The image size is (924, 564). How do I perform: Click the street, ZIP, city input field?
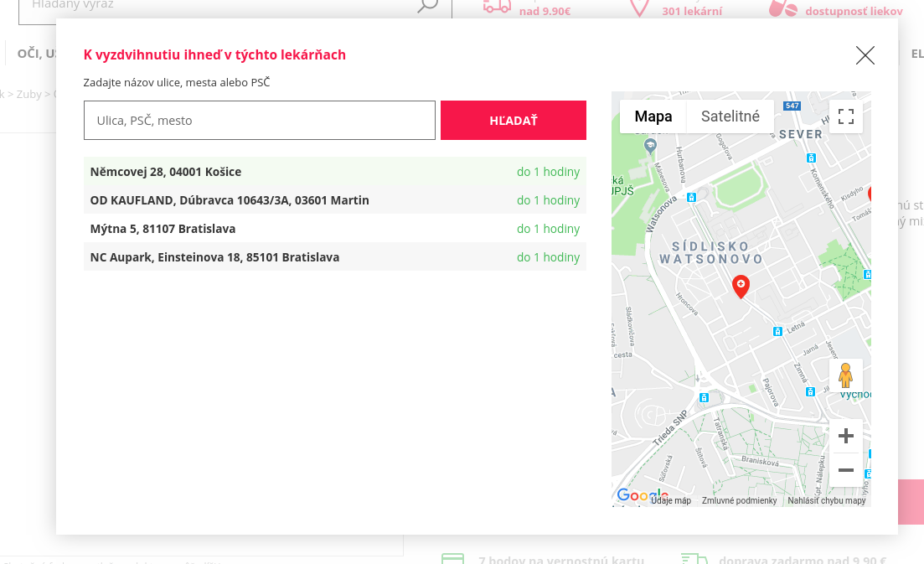coord(260,120)
